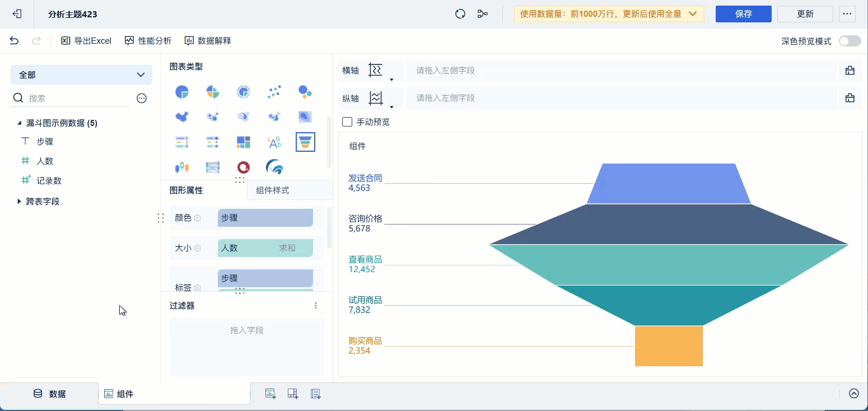Open the 全部 dataset dropdown

[x=81, y=74]
